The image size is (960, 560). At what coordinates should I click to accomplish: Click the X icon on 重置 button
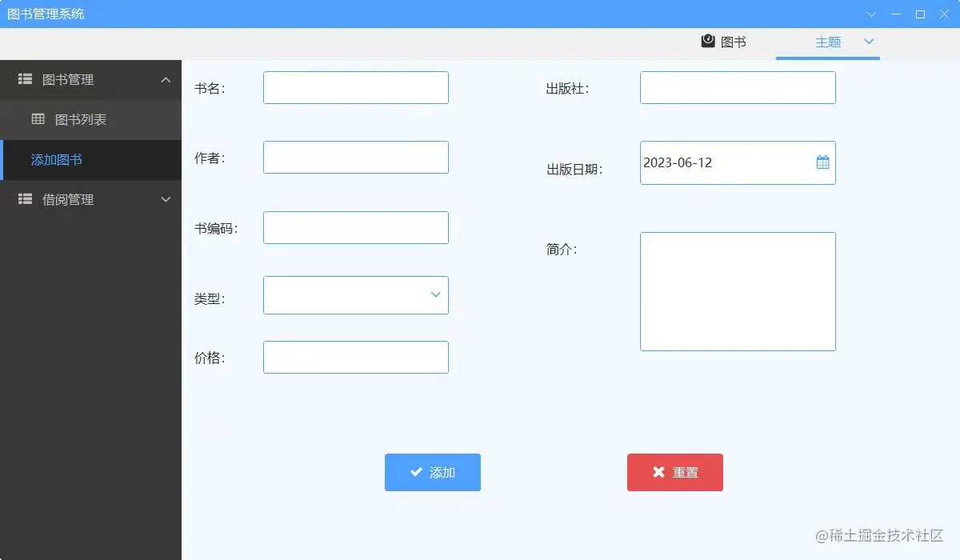(658, 471)
